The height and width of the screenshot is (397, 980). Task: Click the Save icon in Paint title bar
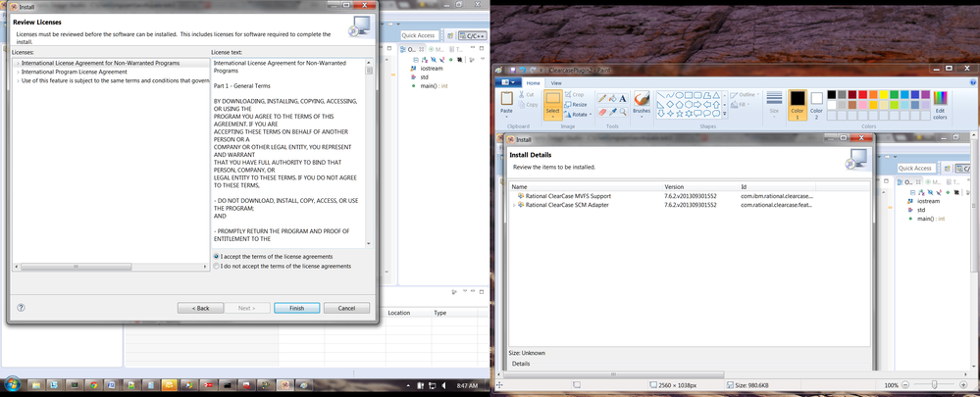click(511, 70)
